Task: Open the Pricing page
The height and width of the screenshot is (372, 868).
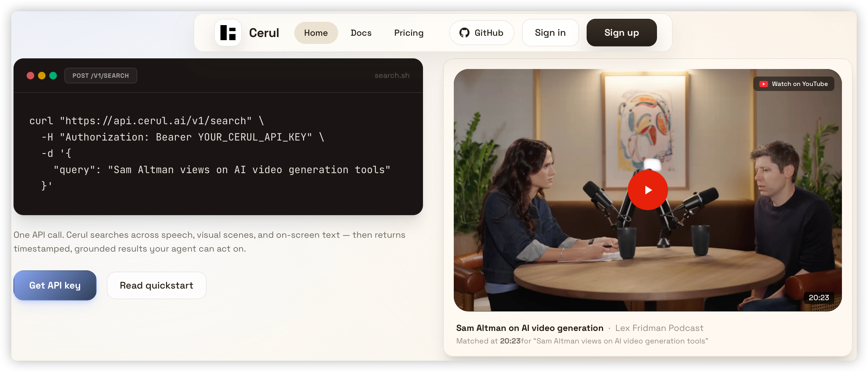Action: tap(408, 33)
